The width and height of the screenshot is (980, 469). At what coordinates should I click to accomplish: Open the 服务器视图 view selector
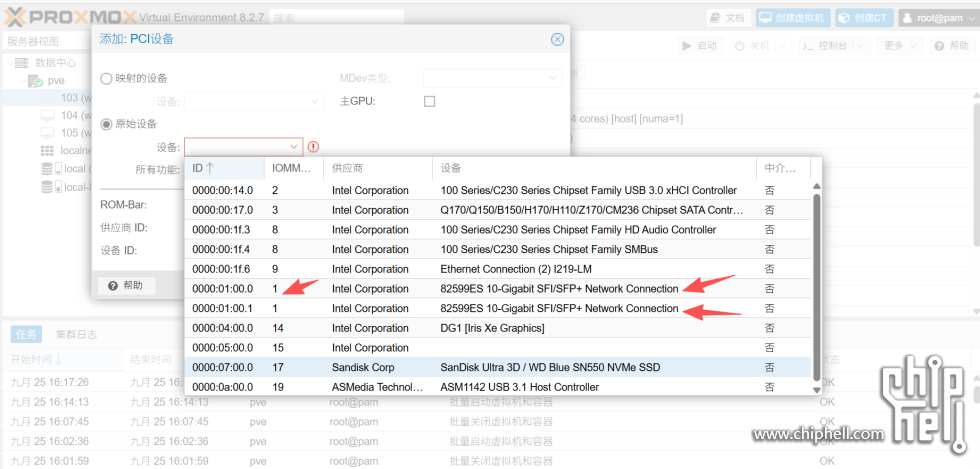tap(47, 42)
